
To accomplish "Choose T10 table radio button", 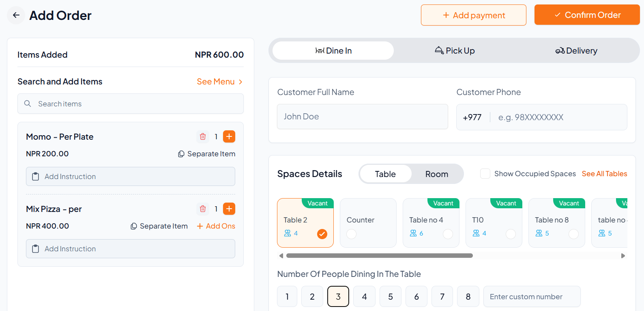I will point(511,234).
